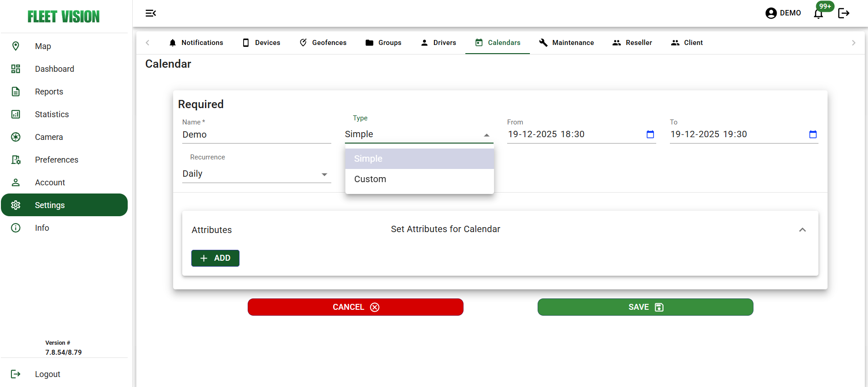The height and width of the screenshot is (387, 868).
Task: Click the Preferences icon in sidebar
Action: click(15, 159)
